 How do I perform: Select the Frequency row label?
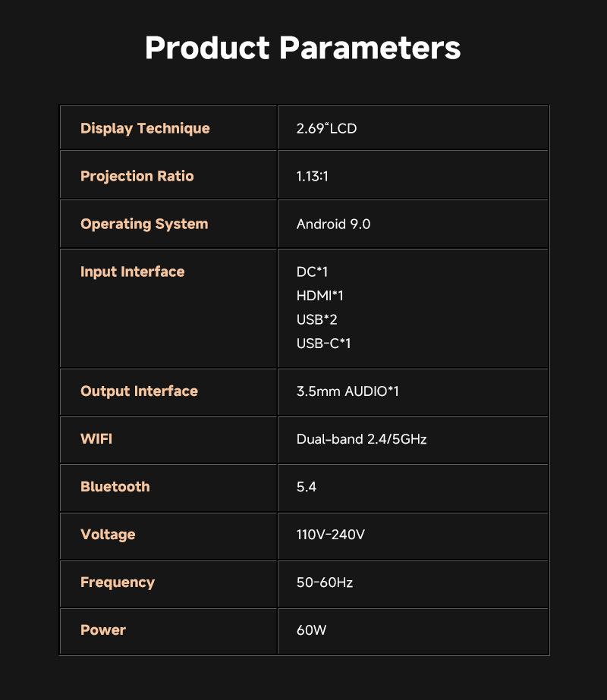(118, 582)
